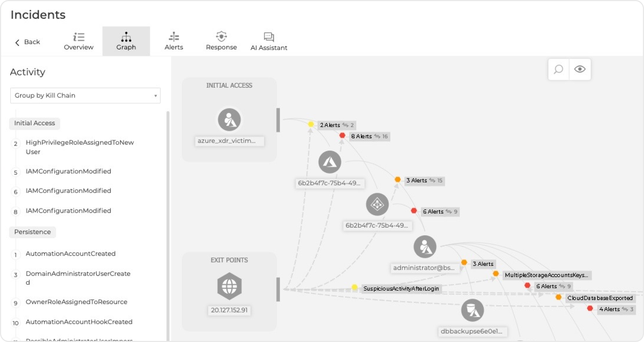Open the graph search magnifier icon

point(558,69)
